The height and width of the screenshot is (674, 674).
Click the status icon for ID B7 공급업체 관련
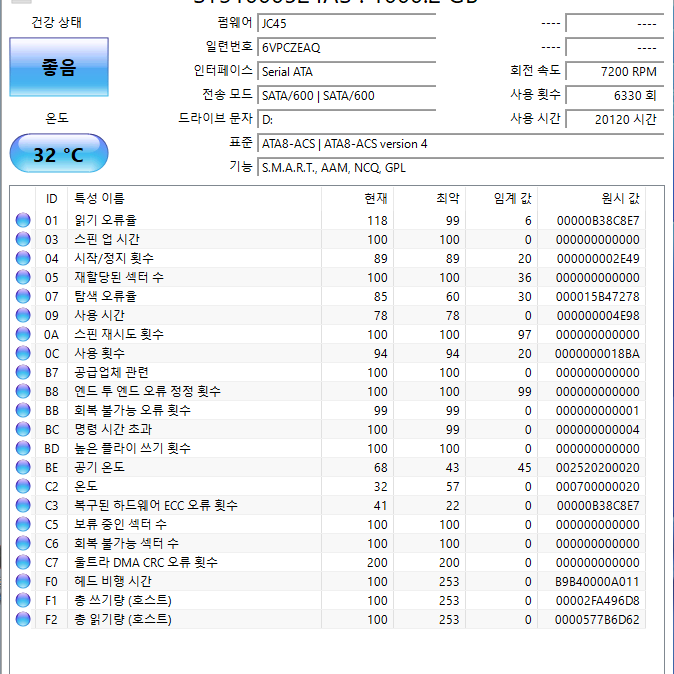(x=23, y=372)
